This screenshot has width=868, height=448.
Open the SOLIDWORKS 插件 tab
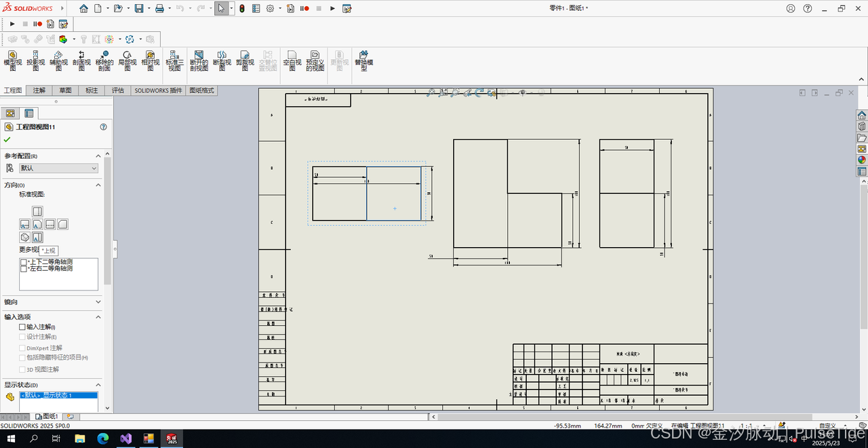pyautogui.click(x=158, y=90)
